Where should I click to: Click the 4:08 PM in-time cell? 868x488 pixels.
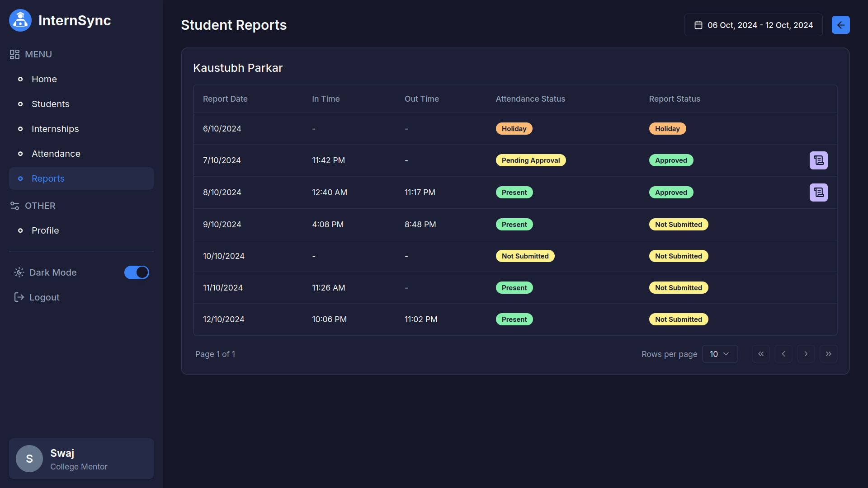[328, 225]
